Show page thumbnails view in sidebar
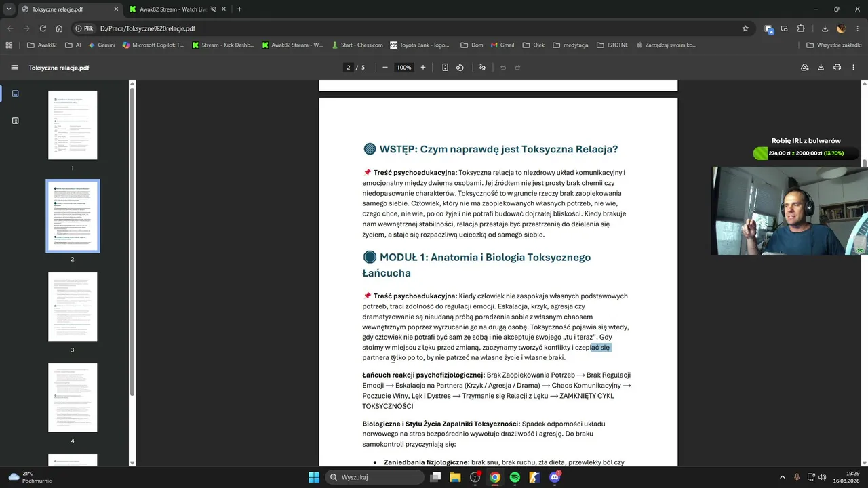This screenshot has height=488, width=868. (x=16, y=94)
